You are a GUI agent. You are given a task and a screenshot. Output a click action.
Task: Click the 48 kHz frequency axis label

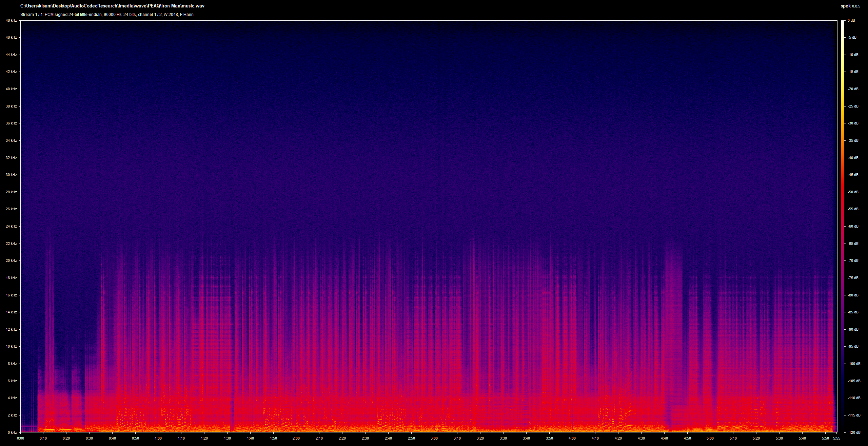pyautogui.click(x=11, y=21)
